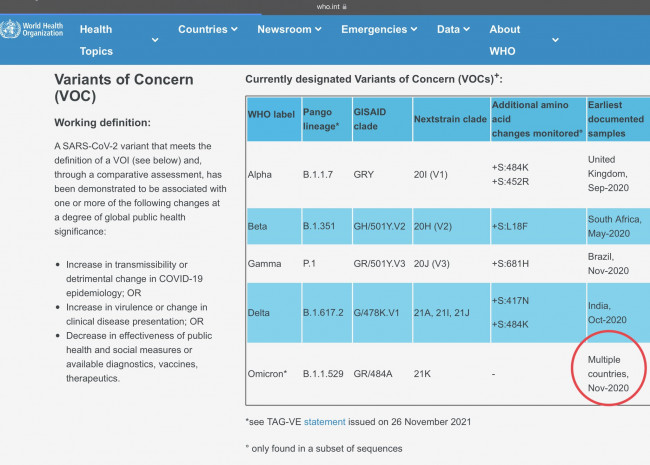Click 'Increase in virulence' bullet item

136,315
